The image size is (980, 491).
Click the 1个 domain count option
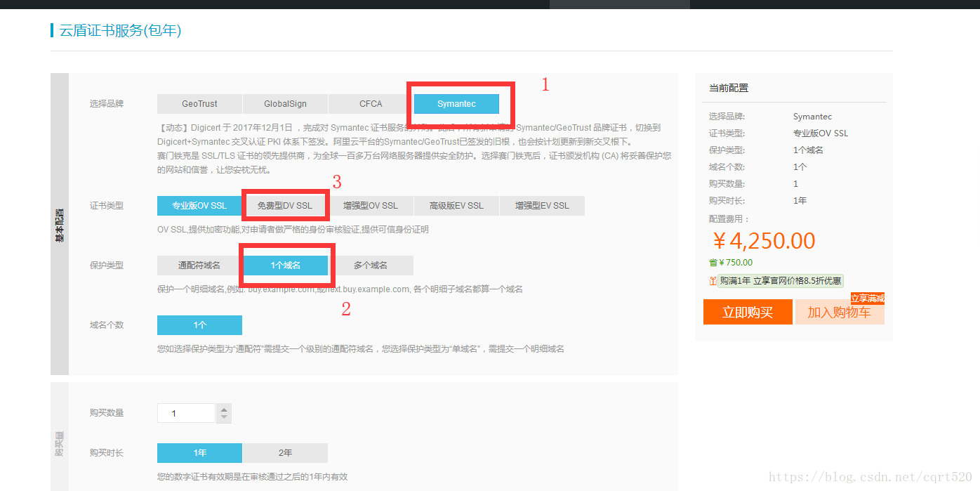(x=199, y=325)
